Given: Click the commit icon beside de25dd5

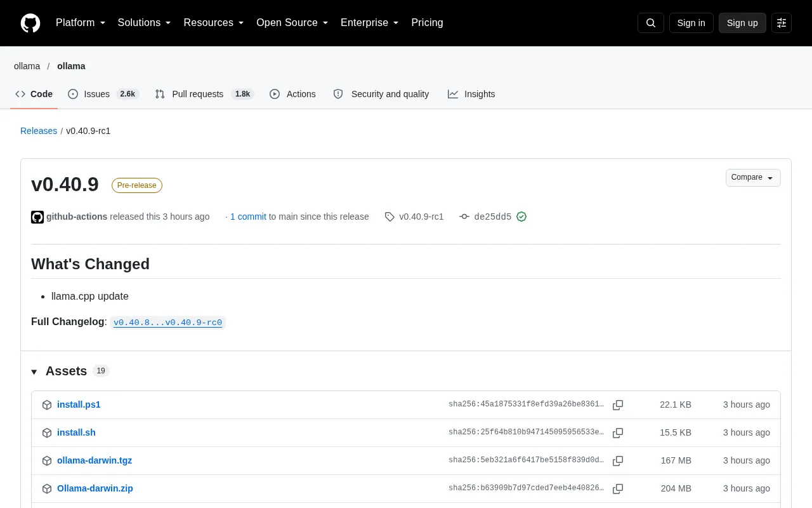Looking at the screenshot, I should [x=464, y=217].
